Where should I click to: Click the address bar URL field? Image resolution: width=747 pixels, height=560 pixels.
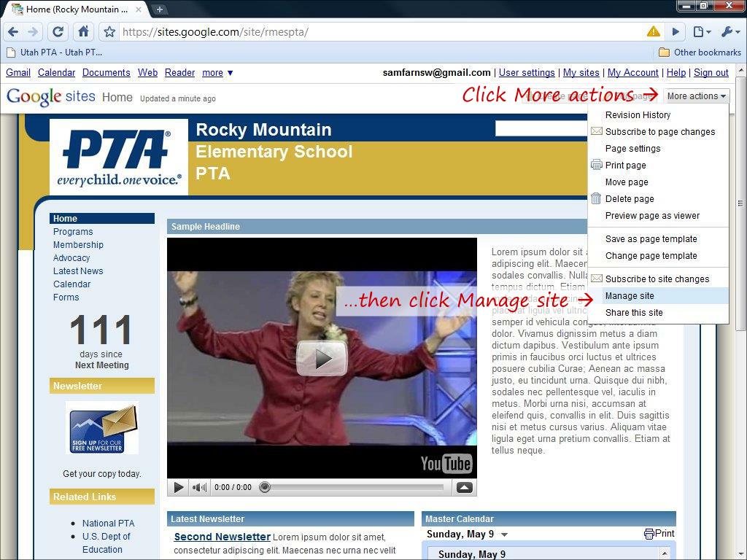381,32
